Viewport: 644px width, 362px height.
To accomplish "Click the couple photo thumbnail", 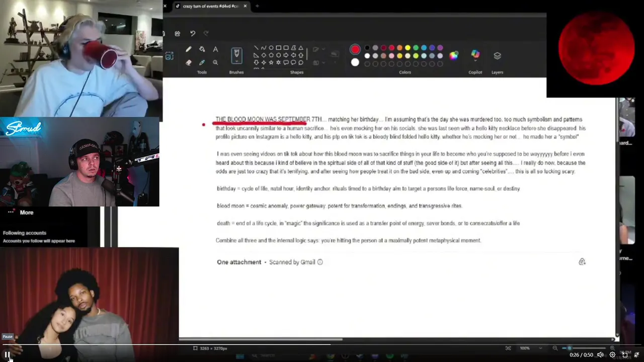I will click(89, 304).
